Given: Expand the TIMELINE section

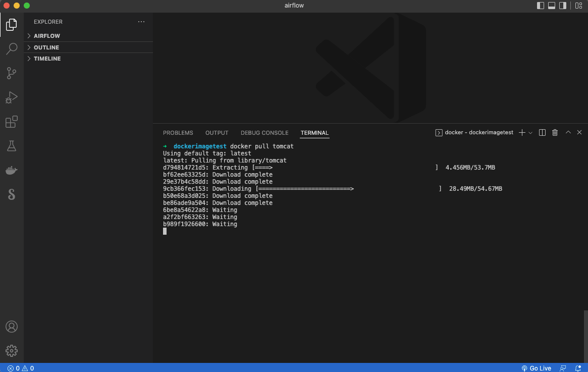Looking at the screenshot, I should [x=88, y=59].
